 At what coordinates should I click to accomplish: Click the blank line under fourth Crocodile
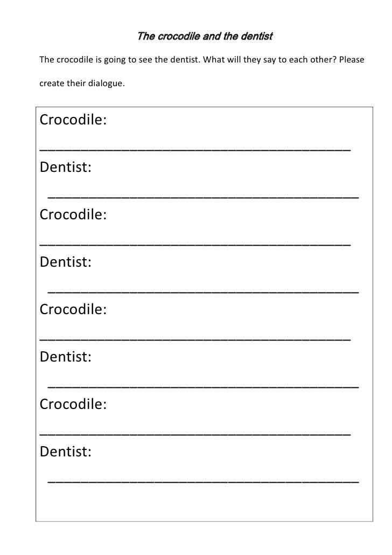pos(195,435)
